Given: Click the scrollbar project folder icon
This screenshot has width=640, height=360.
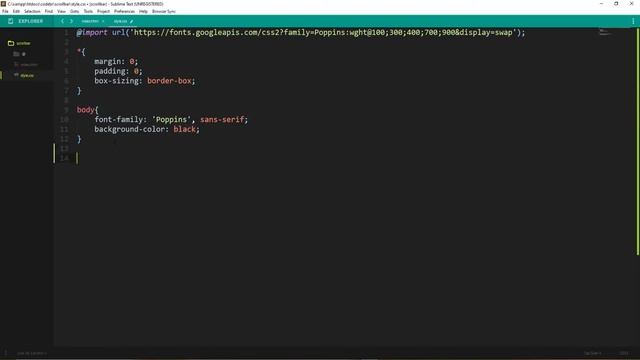Looking at the screenshot, I should (x=11, y=43).
